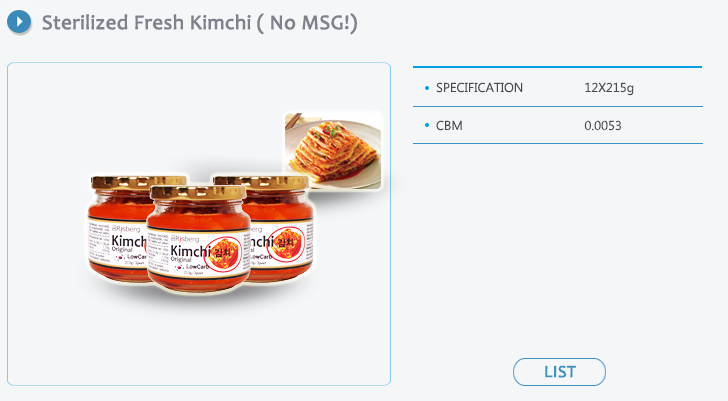The width and height of the screenshot is (728, 401).
Task: Click the Risberg brand text on center jar
Action: pos(185,239)
